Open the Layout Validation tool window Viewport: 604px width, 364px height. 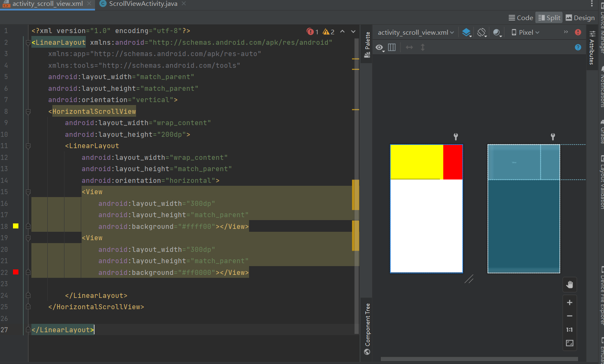(601, 182)
